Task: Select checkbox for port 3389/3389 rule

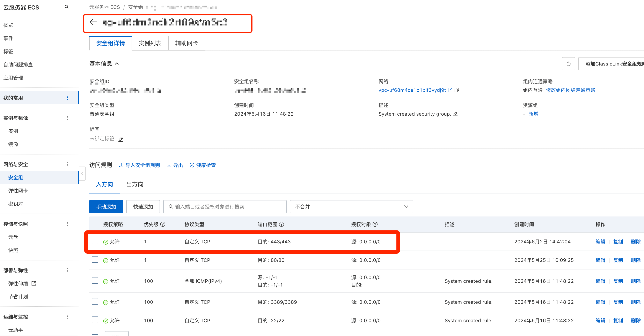Action: [95, 301]
